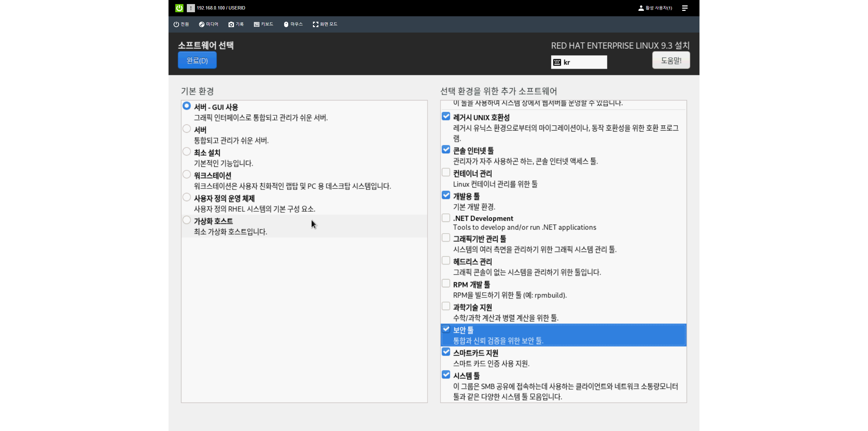The height and width of the screenshot is (431, 868).
Task: Click the 도움말! help button
Action: [671, 60]
